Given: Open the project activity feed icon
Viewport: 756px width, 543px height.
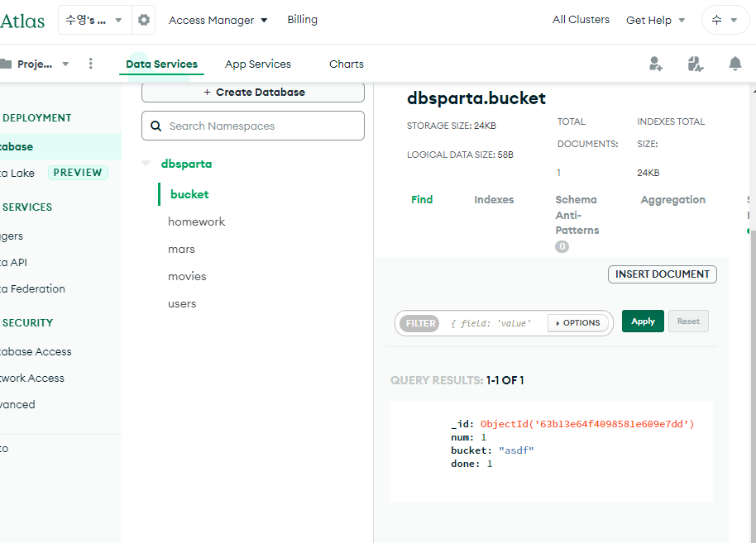Looking at the screenshot, I should (696, 64).
